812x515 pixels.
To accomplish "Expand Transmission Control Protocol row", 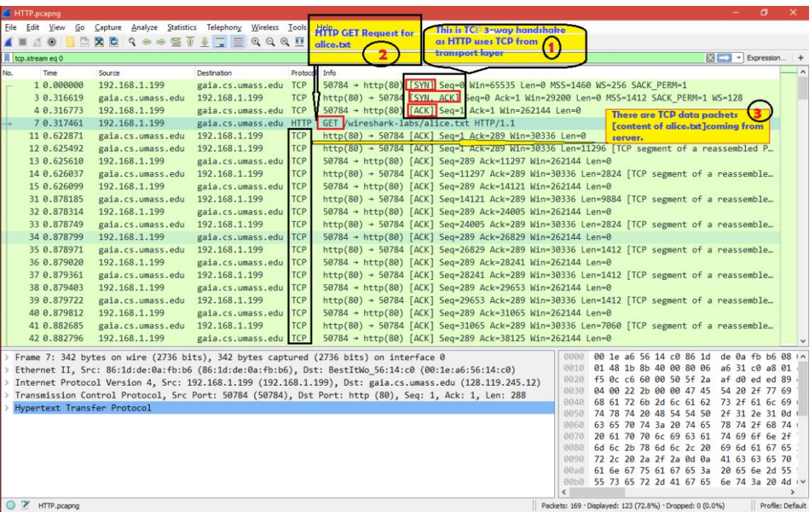I will tap(7, 395).
